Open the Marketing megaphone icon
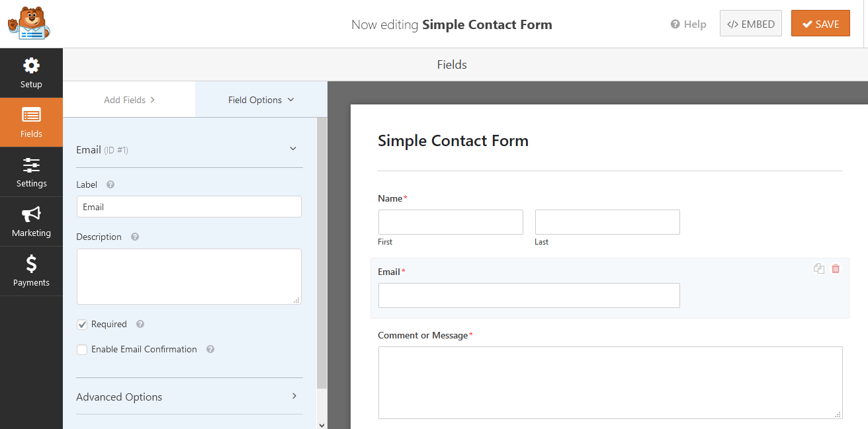 coord(31,214)
